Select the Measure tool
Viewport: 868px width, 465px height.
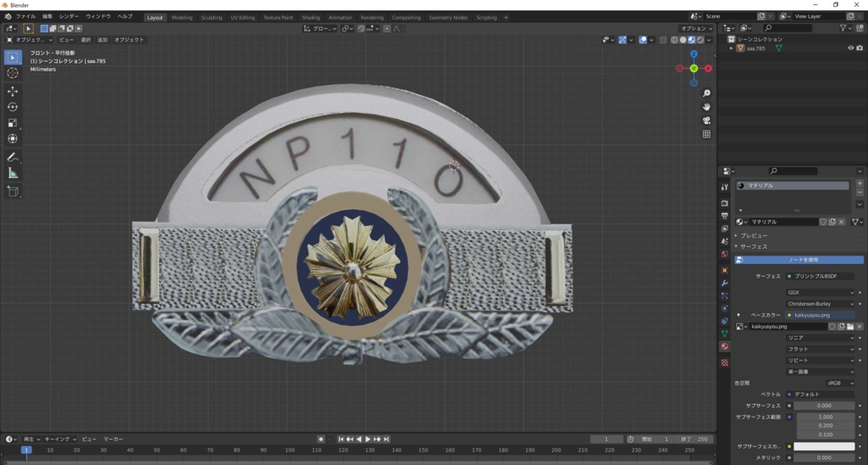[13, 173]
